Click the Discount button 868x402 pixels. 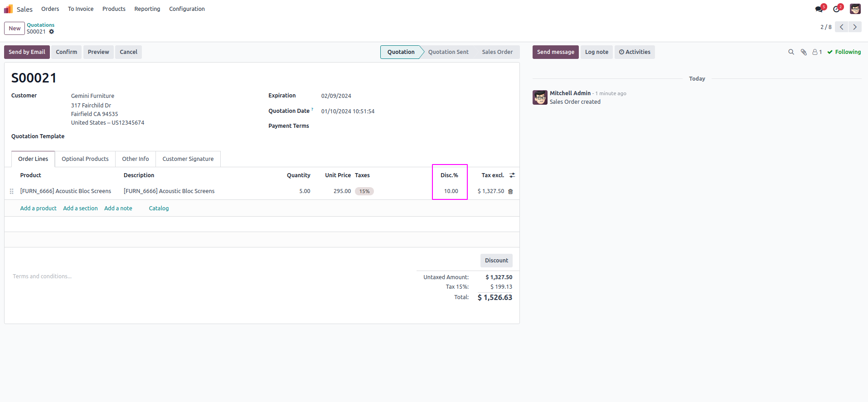click(x=496, y=261)
